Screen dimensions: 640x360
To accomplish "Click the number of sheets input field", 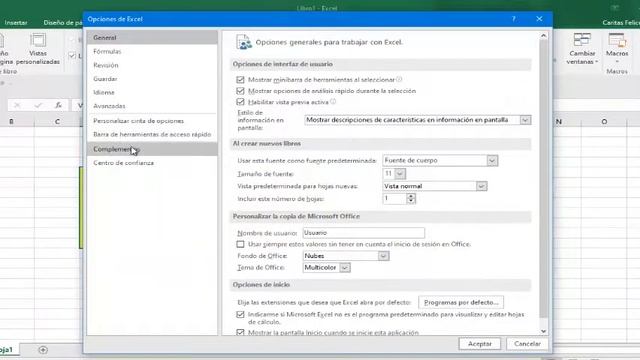I will coord(395,198).
